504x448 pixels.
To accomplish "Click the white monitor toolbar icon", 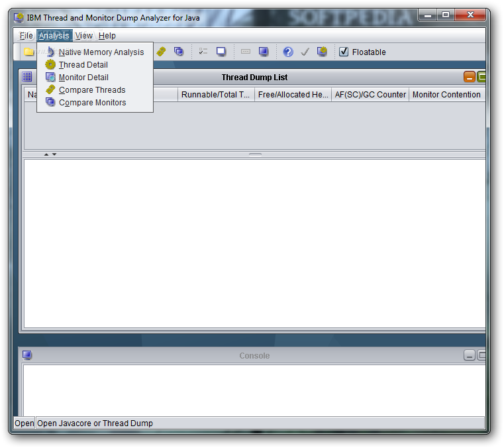I will pos(221,52).
